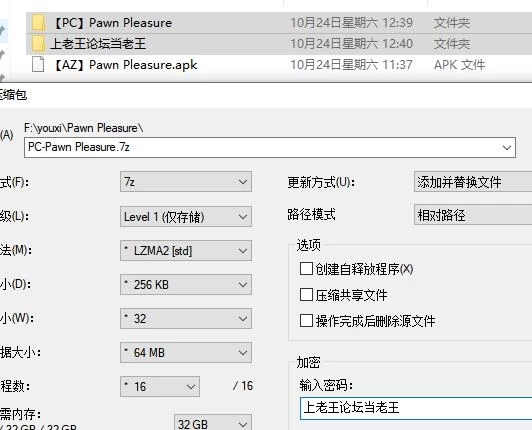
Task: Select the 【PC】Pawn Pleasure folder icon
Action: [38, 23]
